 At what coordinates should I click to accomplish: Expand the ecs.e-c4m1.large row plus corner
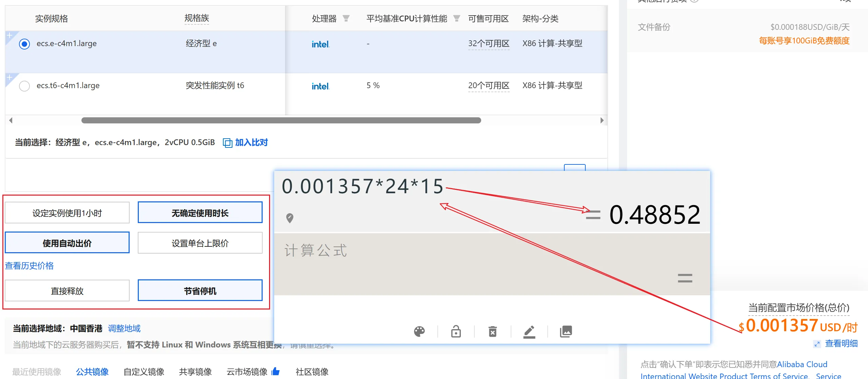click(10, 36)
